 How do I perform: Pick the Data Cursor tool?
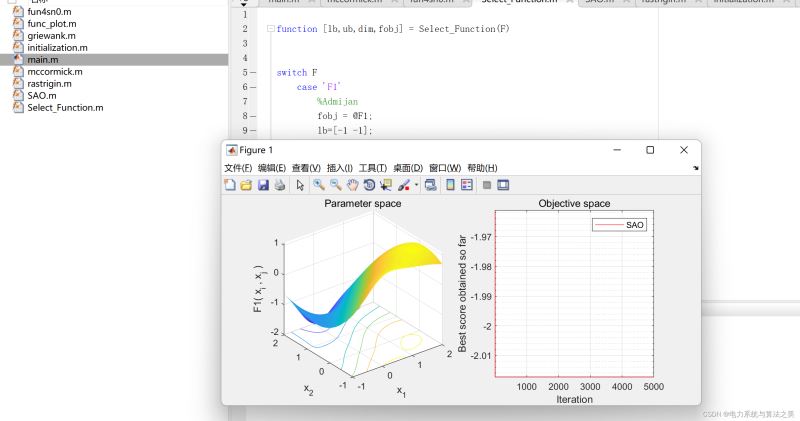click(386, 185)
